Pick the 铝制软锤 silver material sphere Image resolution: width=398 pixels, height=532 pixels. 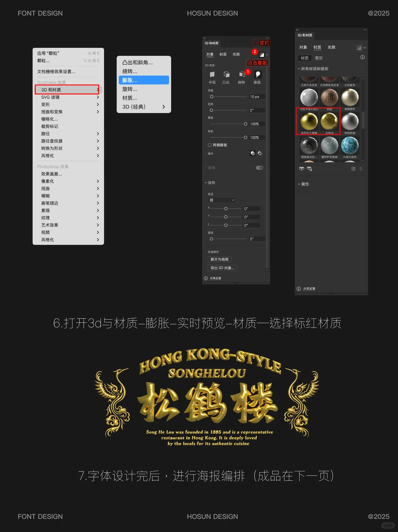point(350,121)
